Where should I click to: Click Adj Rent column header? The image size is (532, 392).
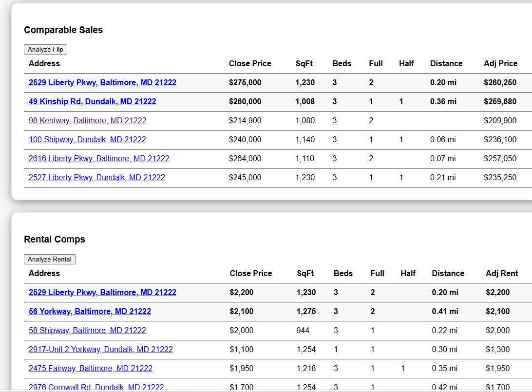click(x=502, y=273)
